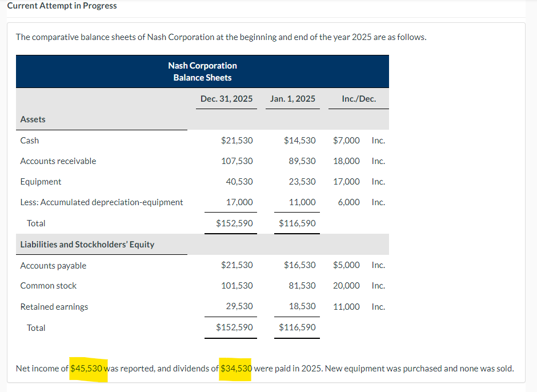Select the 89,530 accounts receivable value
The image size is (537, 392).
(x=302, y=161)
